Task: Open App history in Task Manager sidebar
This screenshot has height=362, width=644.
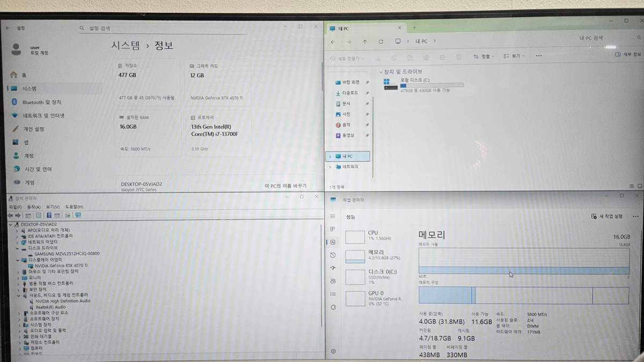Action: click(x=333, y=255)
